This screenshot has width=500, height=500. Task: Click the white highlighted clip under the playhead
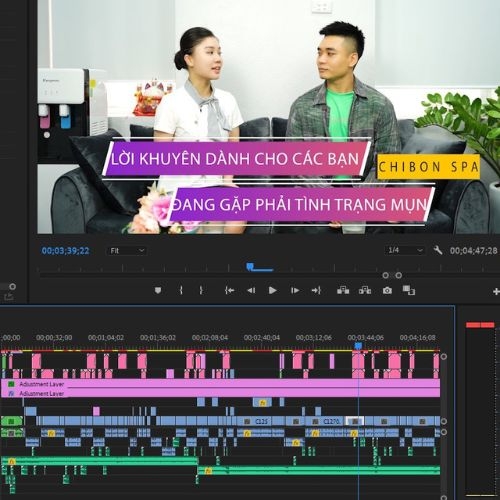point(355,421)
